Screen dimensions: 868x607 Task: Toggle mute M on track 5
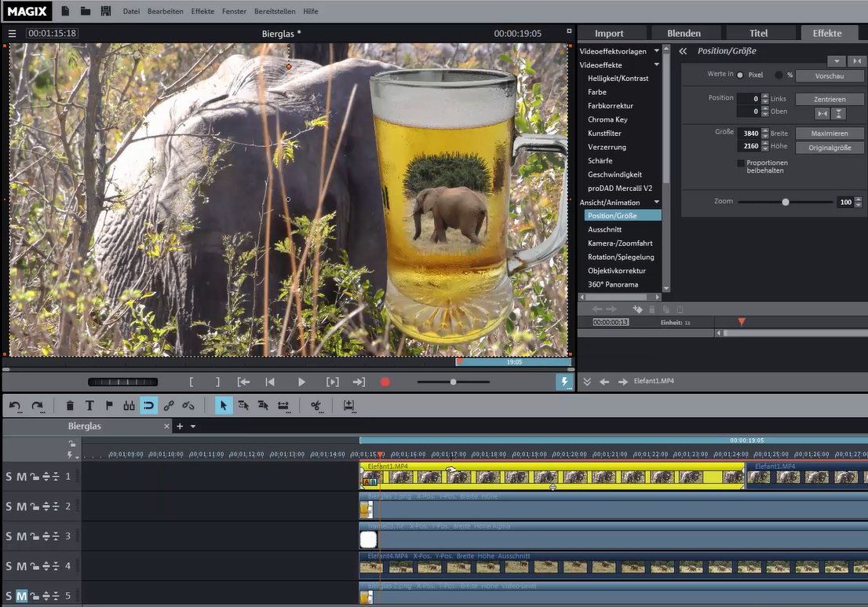click(21, 596)
